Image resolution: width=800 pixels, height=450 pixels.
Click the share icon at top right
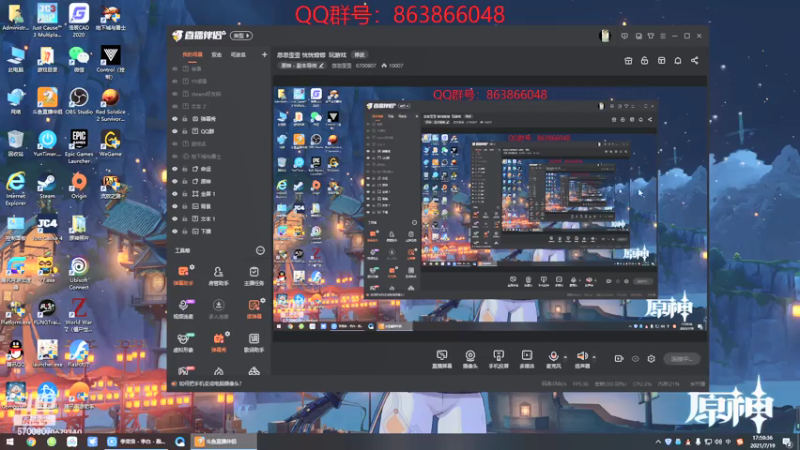[694, 60]
